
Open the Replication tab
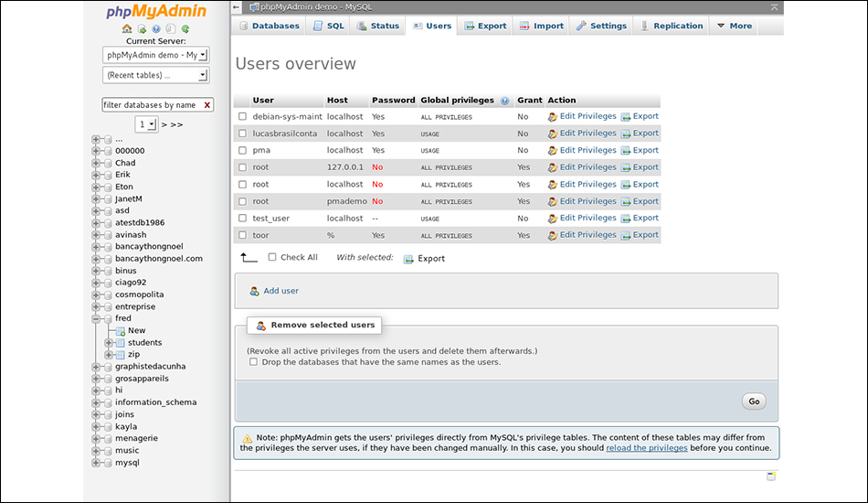coord(671,26)
